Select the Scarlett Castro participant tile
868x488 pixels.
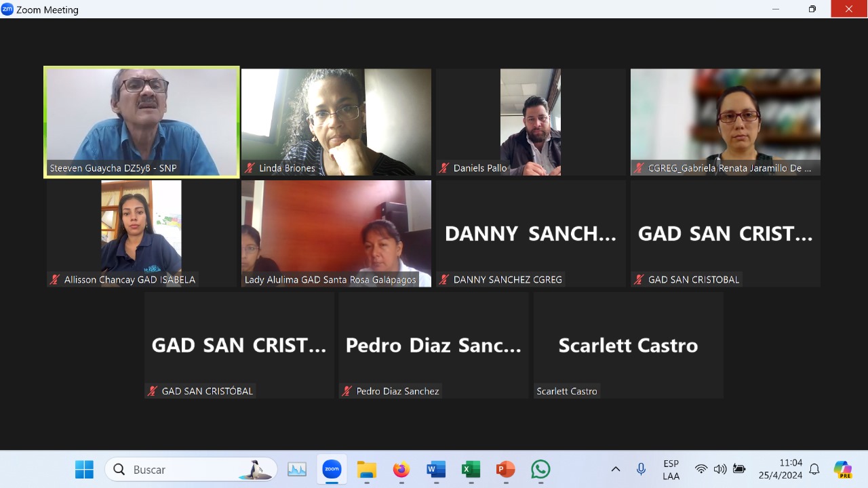628,345
